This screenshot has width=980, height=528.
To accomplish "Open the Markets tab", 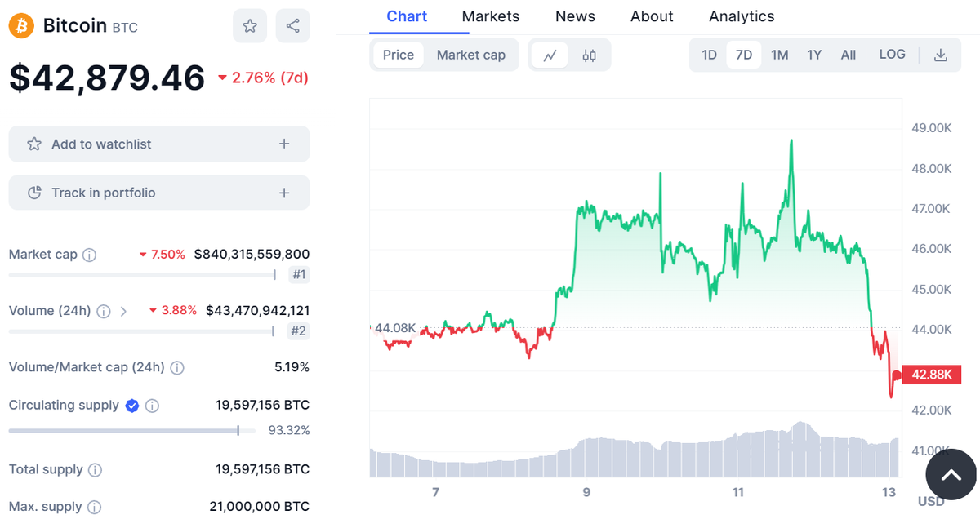I will point(491,16).
